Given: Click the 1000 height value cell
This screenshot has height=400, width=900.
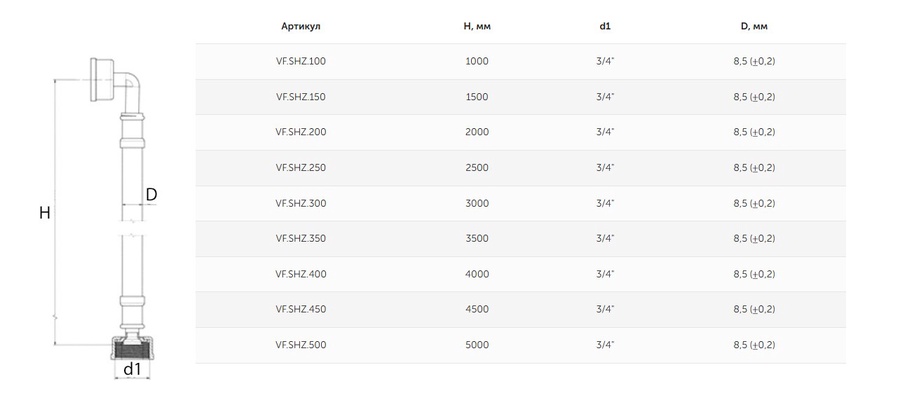Looking at the screenshot, I should [x=477, y=61].
